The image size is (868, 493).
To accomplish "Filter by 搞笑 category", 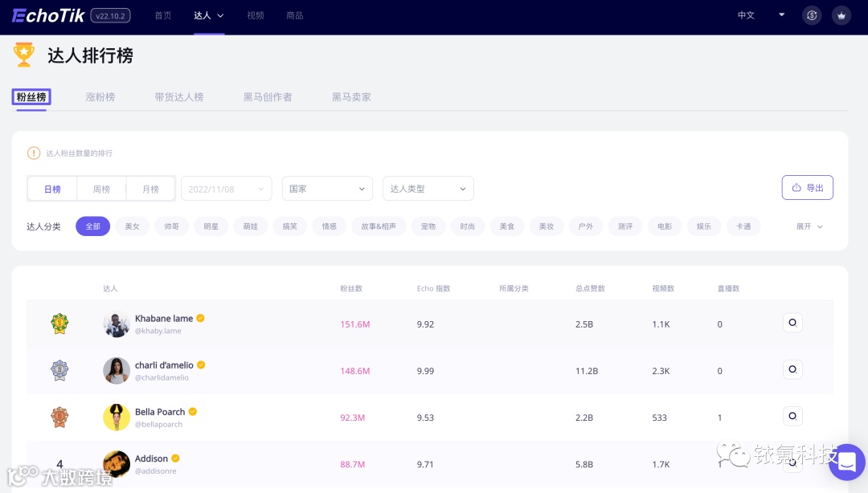I will tap(290, 226).
